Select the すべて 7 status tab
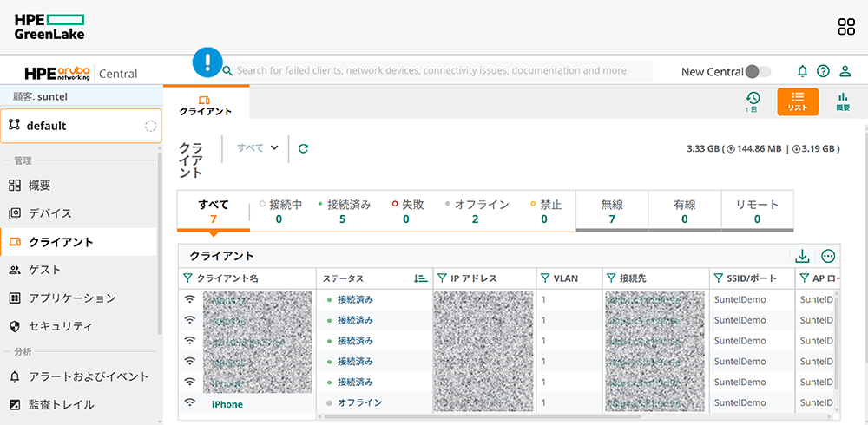The height and width of the screenshot is (425, 868). 214,212
